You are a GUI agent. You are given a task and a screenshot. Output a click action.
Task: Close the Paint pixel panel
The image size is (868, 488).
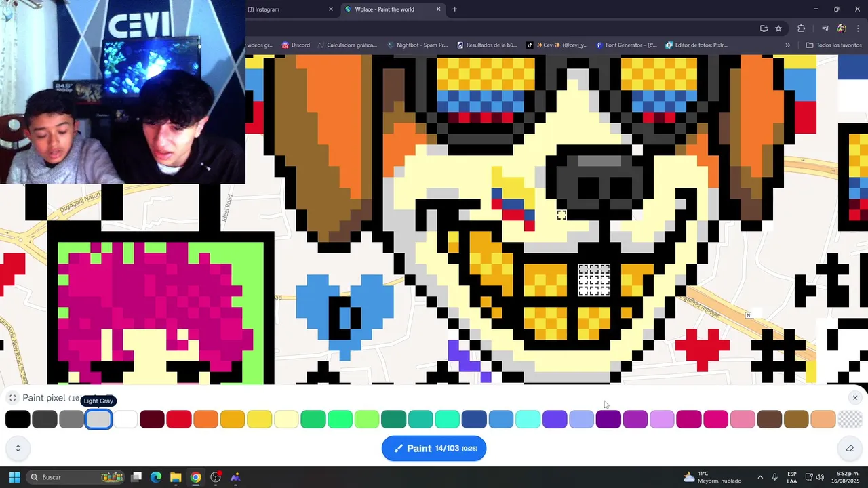[855, 398]
